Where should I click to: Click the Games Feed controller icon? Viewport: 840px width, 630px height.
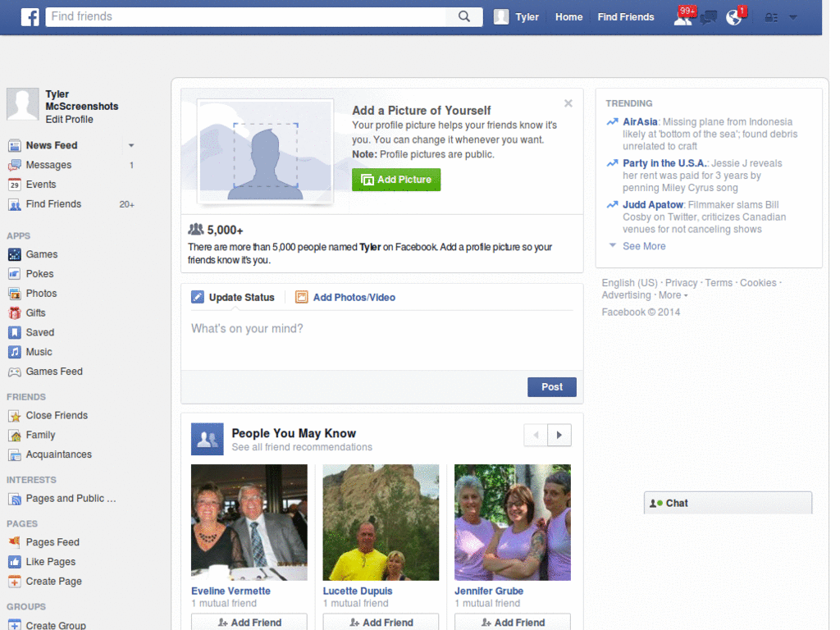(15, 372)
